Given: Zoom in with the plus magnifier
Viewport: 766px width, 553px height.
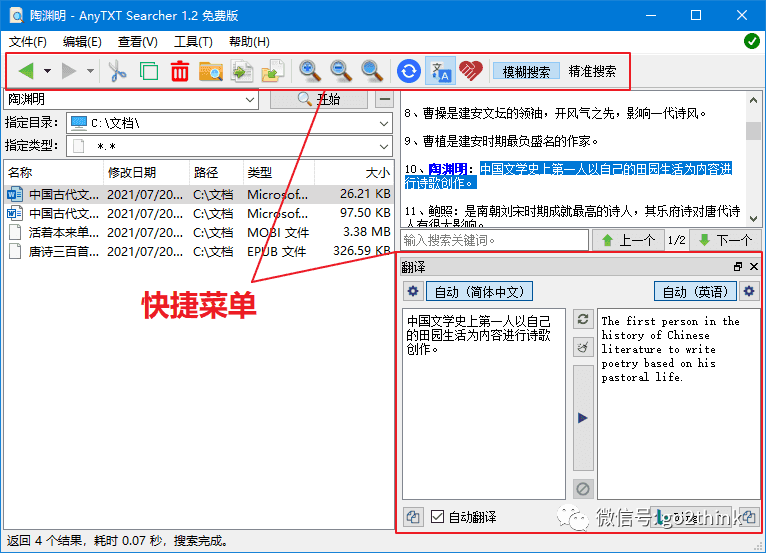Looking at the screenshot, I should pos(310,71).
